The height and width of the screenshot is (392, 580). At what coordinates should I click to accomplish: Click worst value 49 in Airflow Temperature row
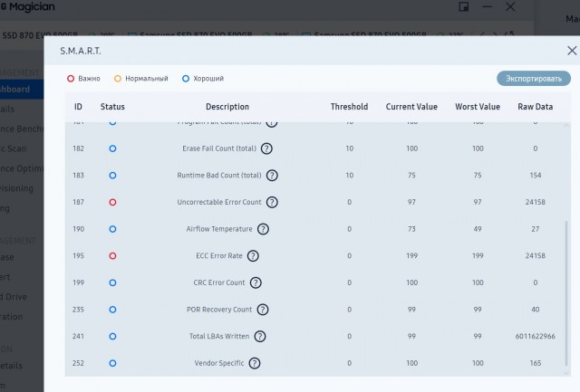click(x=478, y=229)
